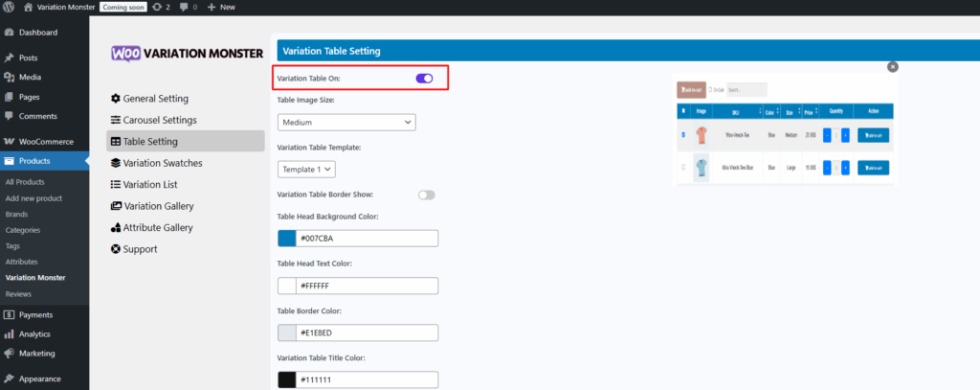Open the Marketing section
This screenshot has height=390, width=980.
44,353
